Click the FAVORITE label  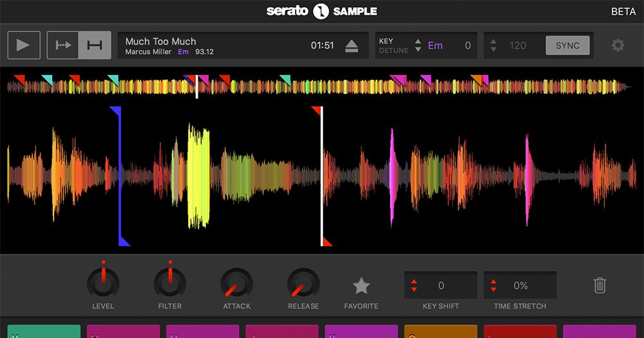pyautogui.click(x=361, y=306)
